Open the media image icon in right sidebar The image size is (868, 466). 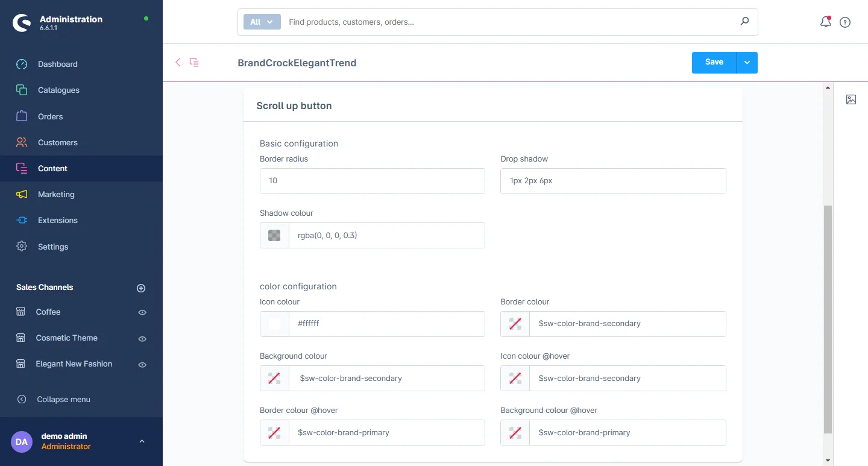tap(851, 99)
